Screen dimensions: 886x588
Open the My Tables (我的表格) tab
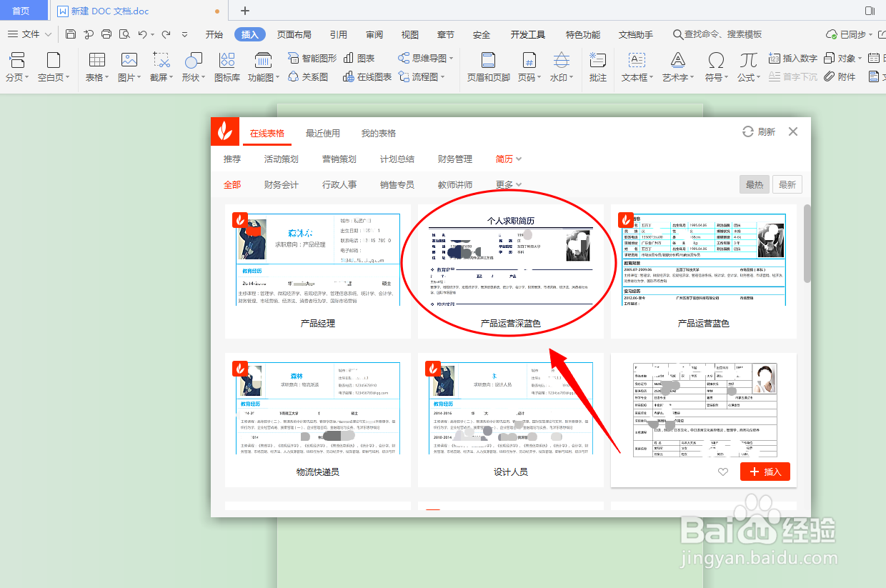(x=379, y=133)
